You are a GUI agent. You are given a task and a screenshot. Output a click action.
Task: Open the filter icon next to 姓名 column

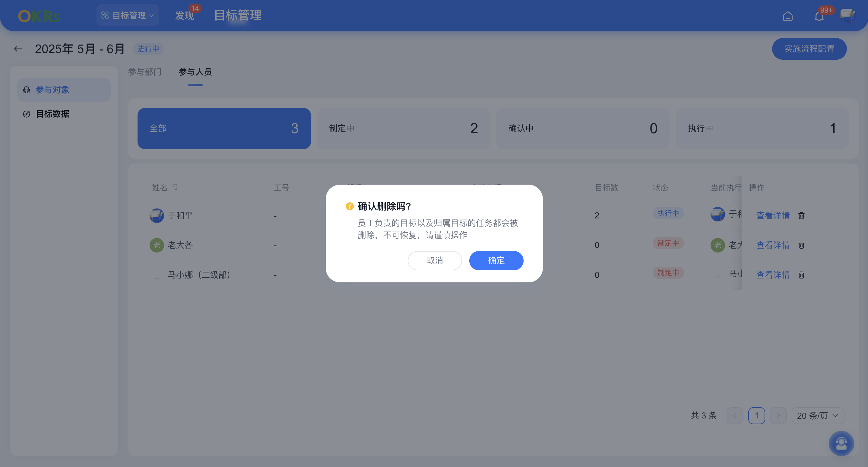coord(175,187)
